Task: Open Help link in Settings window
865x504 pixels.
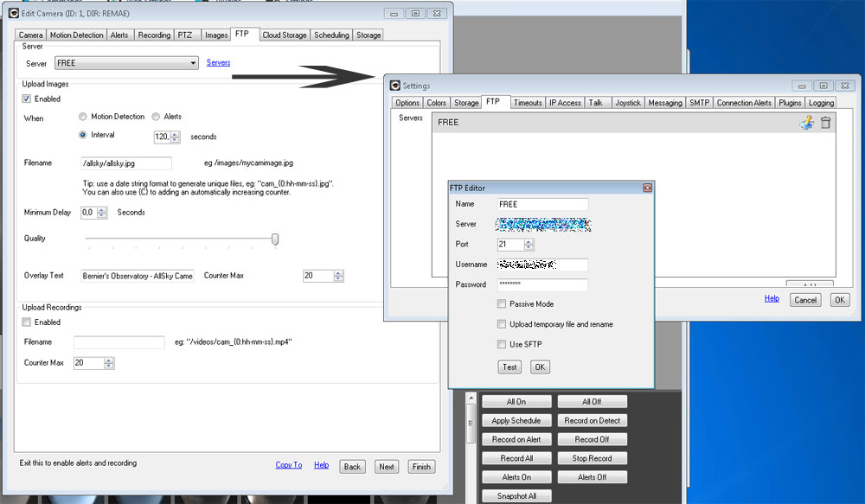Action: coord(772,298)
